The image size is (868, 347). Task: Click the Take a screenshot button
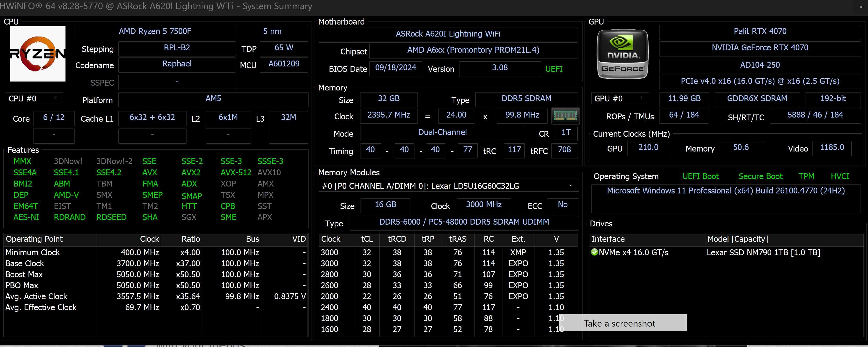pos(623,323)
